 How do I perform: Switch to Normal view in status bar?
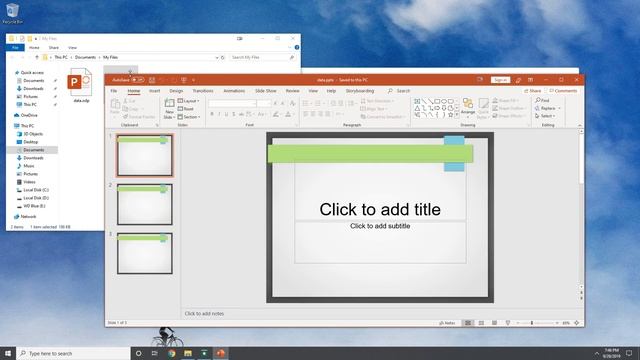click(468, 323)
